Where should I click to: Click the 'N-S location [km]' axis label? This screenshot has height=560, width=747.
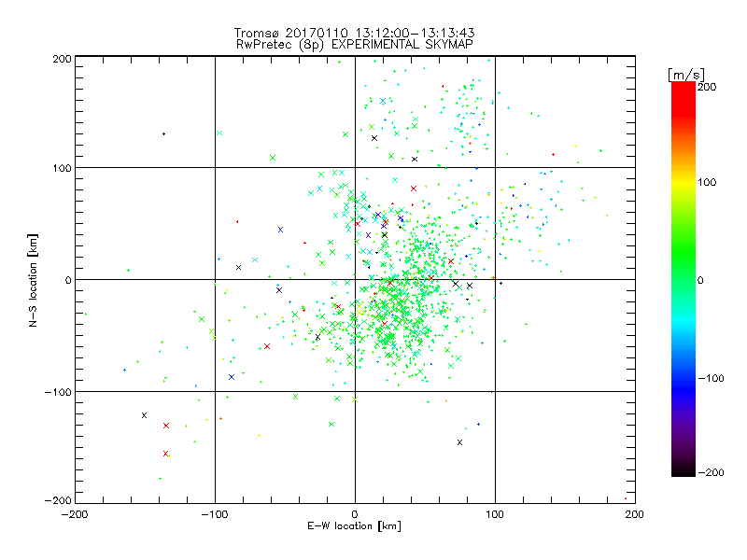click(x=33, y=280)
